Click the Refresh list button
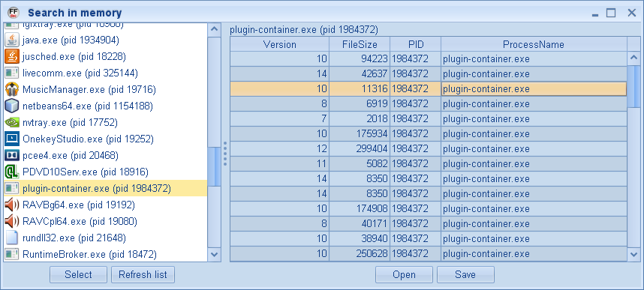This screenshot has width=644, height=290. point(143,274)
